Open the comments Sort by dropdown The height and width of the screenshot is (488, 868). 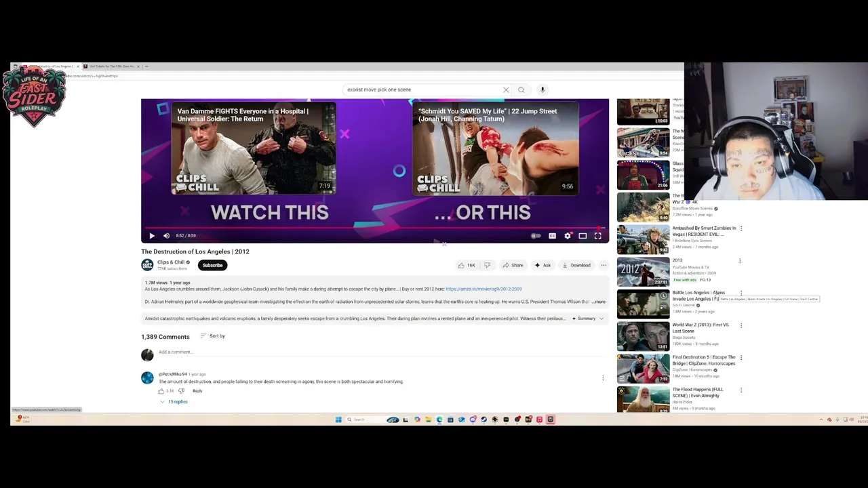(212, 336)
